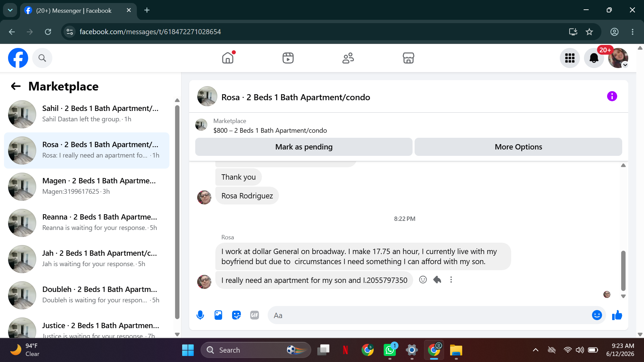The height and width of the screenshot is (362, 644).
Task: Click Rosa's avatar beside Rosa Rodriguez message
Action: coord(204,197)
